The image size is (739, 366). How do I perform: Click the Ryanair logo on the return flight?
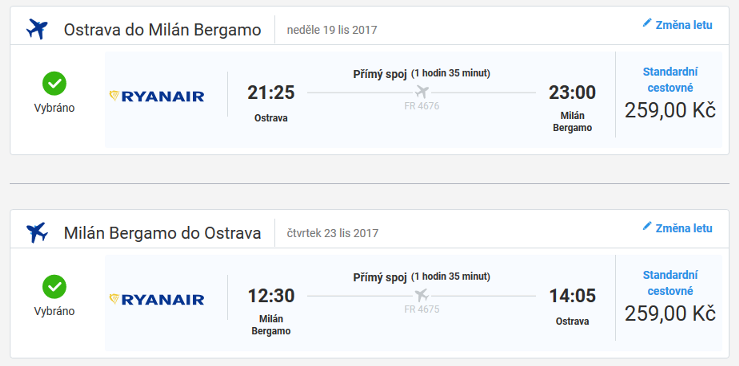(156, 300)
